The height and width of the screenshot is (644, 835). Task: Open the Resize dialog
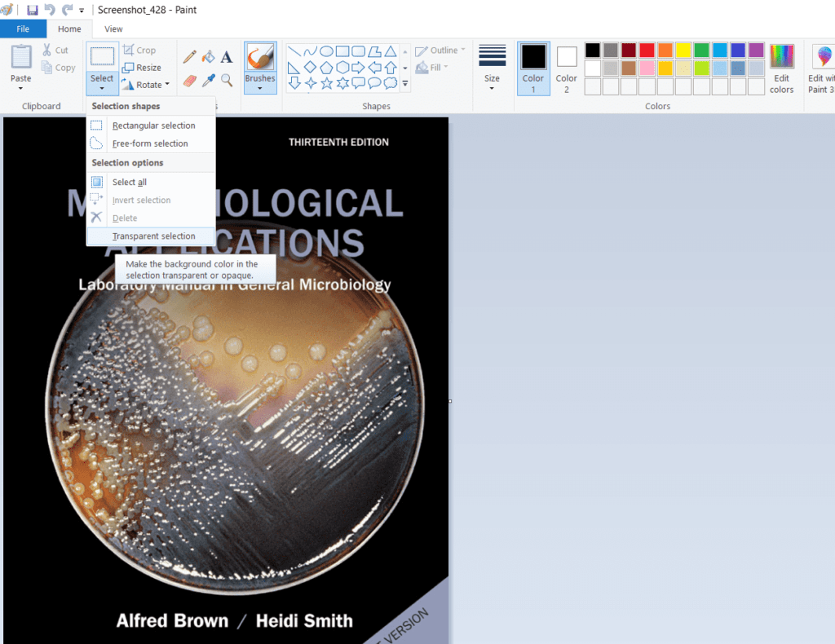point(142,68)
